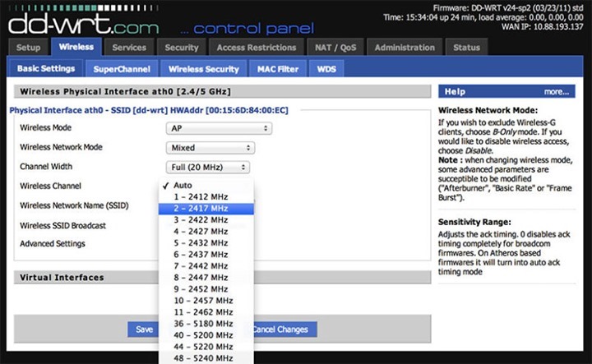This screenshot has width=592, height=364.
Task: Switch to MAC Filter sub-tab
Action: click(x=276, y=69)
